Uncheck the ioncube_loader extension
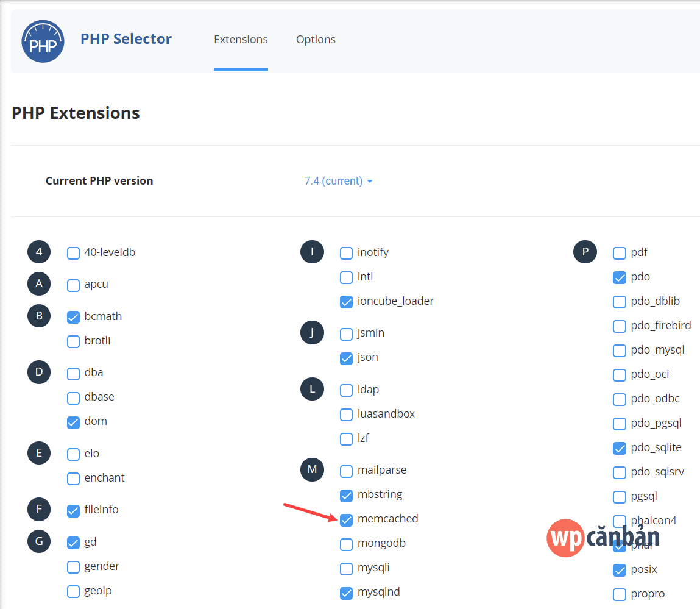The image size is (700, 609). tap(346, 302)
